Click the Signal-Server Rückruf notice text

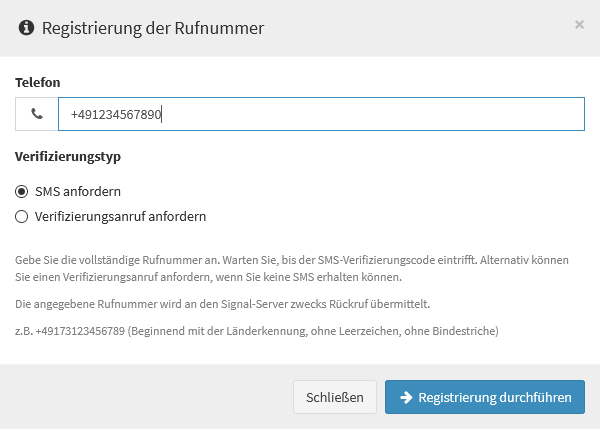pos(222,304)
